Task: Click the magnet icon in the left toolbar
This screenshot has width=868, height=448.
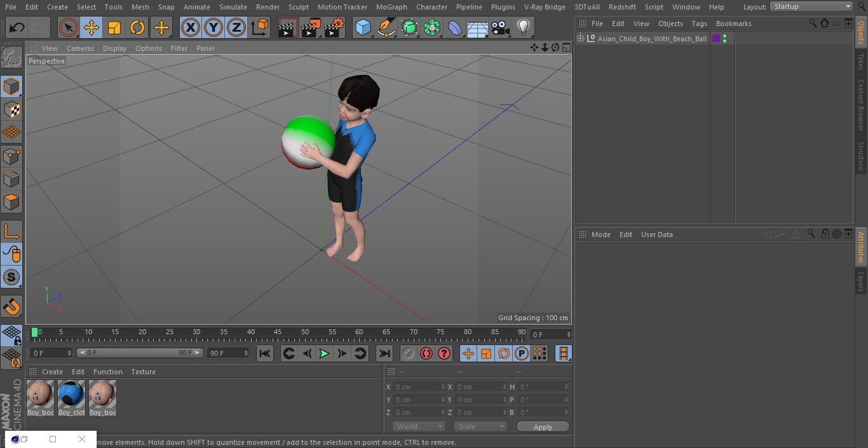Action: click(x=11, y=307)
